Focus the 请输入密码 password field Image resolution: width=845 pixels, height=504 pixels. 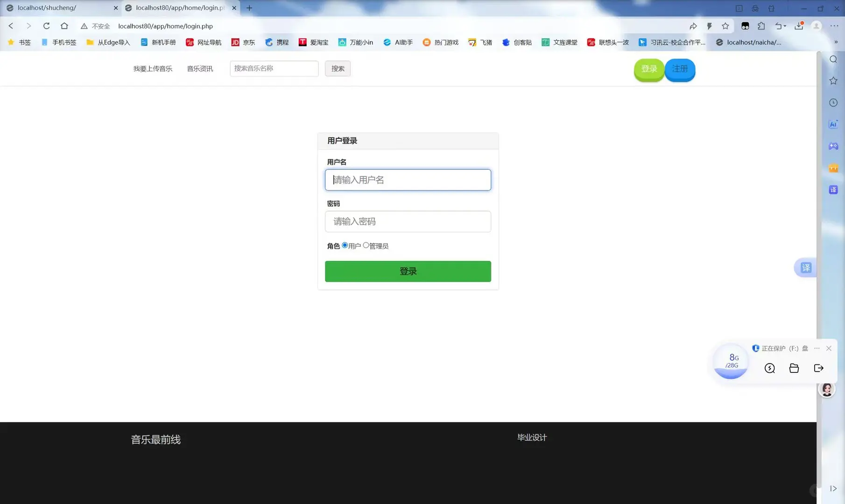[x=408, y=221]
